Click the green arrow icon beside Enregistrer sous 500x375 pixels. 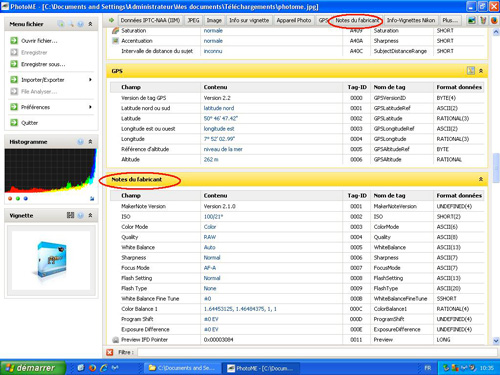coord(14,64)
